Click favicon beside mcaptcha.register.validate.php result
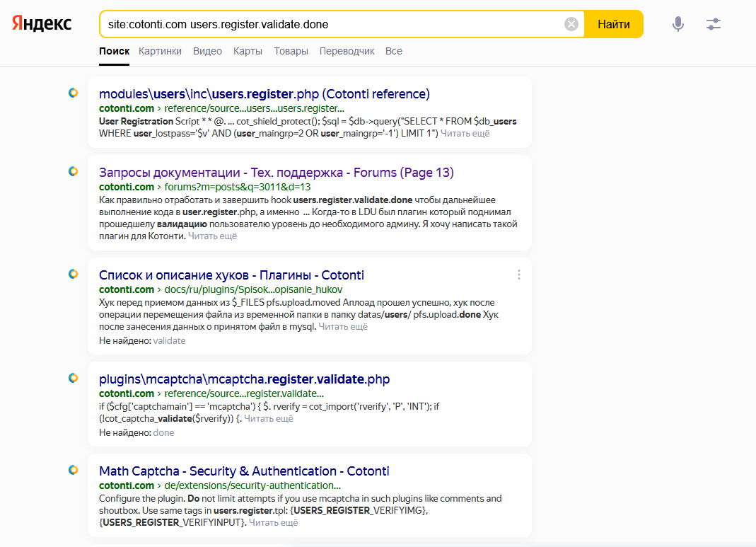The image size is (756, 547). pyautogui.click(x=74, y=378)
